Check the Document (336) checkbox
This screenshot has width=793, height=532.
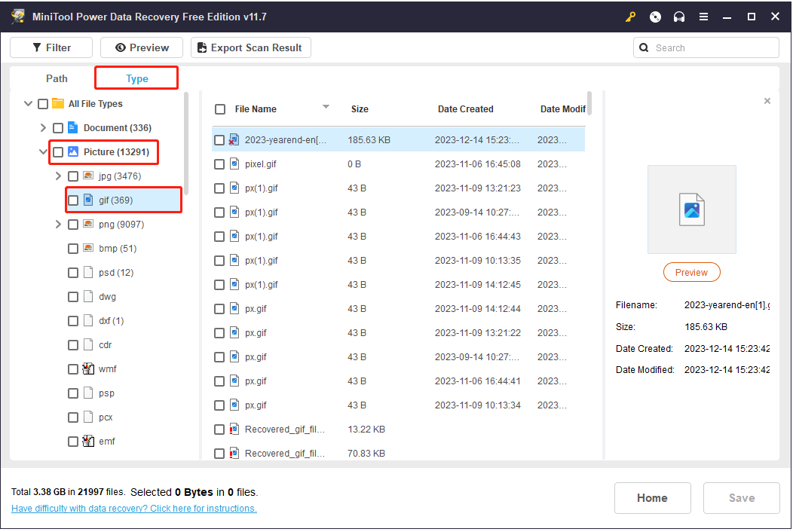coord(58,128)
